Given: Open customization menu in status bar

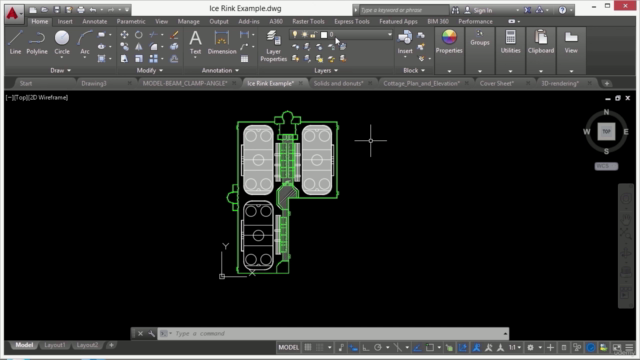Looking at the screenshot, I should [629, 348].
